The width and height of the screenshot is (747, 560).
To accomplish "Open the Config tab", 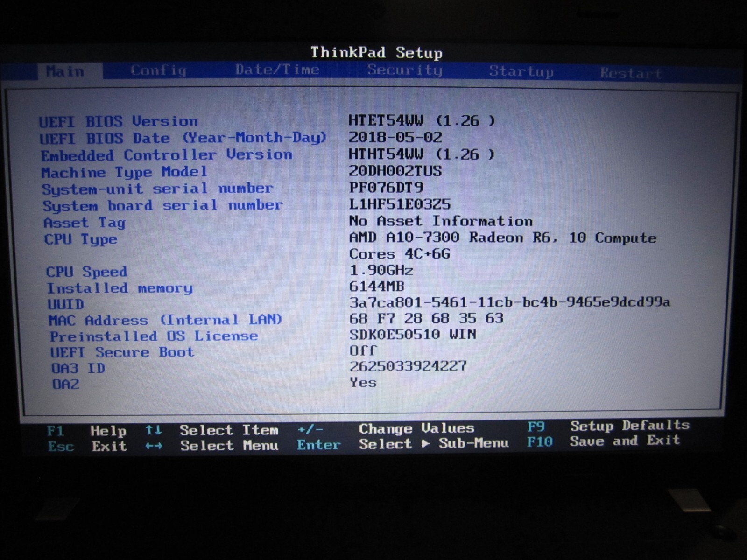I will (x=158, y=70).
